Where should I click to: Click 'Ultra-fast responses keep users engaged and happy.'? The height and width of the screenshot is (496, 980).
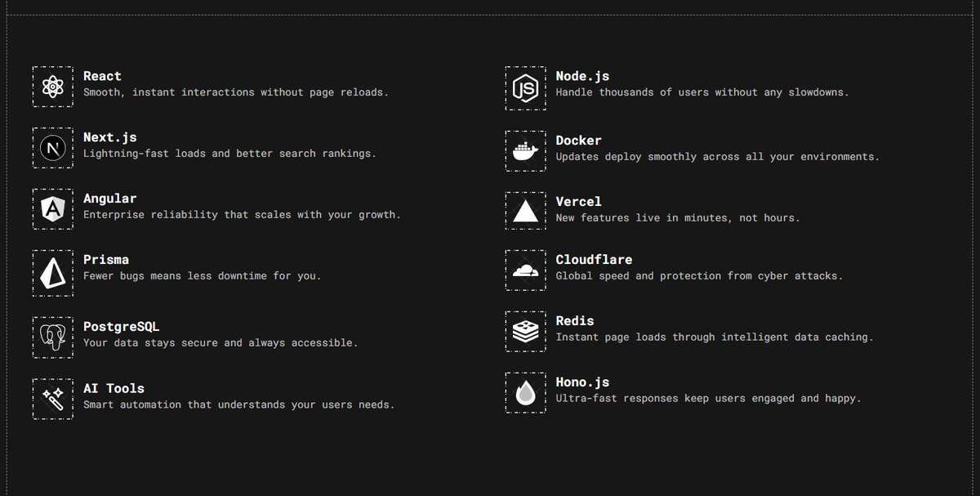pos(708,399)
